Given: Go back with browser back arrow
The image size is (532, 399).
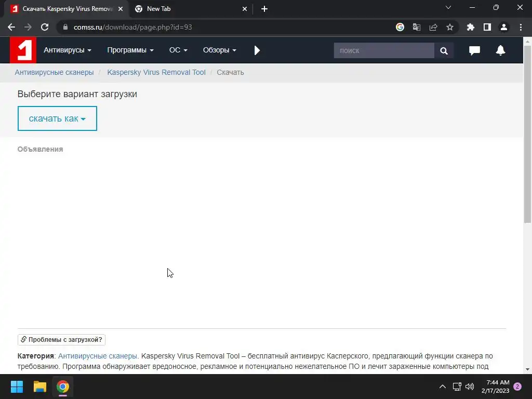Looking at the screenshot, I should click(x=11, y=27).
